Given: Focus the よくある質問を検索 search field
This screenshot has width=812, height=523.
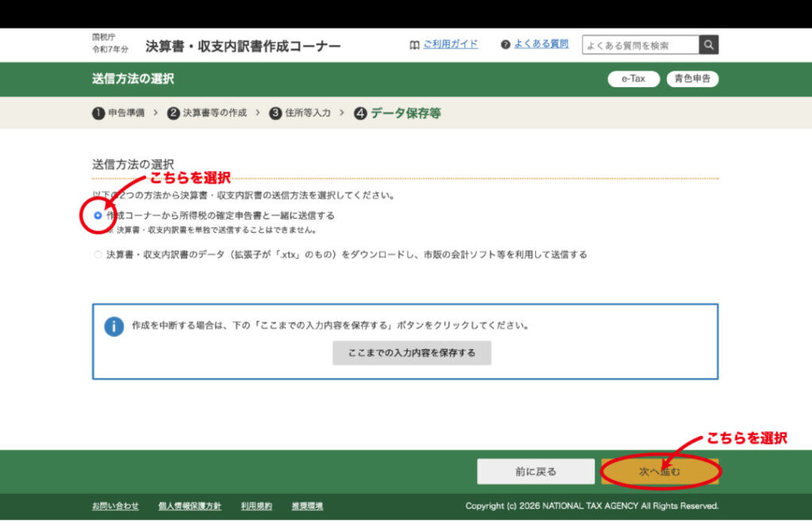Looking at the screenshot, I should point(641,45).
